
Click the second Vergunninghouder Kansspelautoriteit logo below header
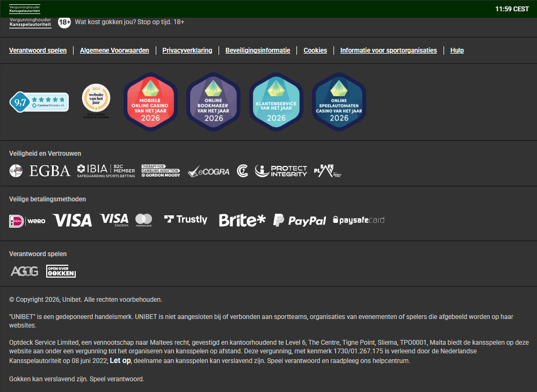pyautogui.click(x=31, y=23)
